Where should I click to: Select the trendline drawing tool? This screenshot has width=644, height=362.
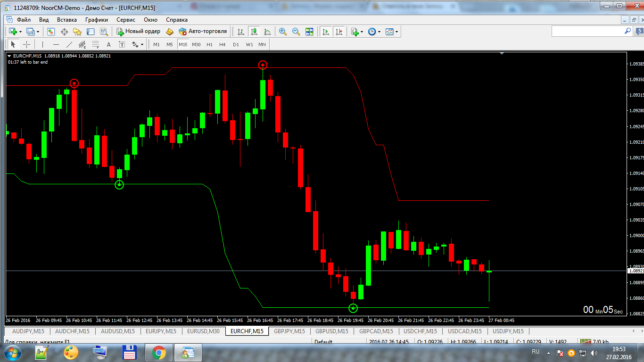69,44
